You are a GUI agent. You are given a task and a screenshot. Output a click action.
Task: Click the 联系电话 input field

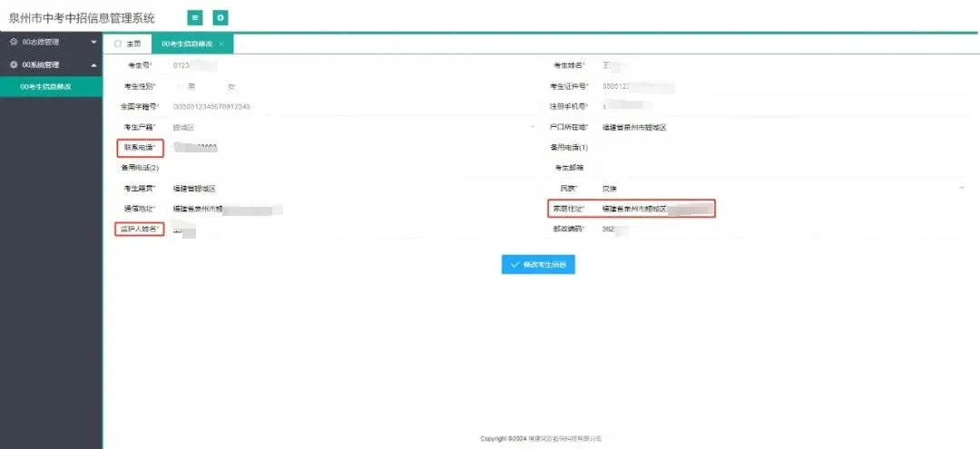coord(353,148)
